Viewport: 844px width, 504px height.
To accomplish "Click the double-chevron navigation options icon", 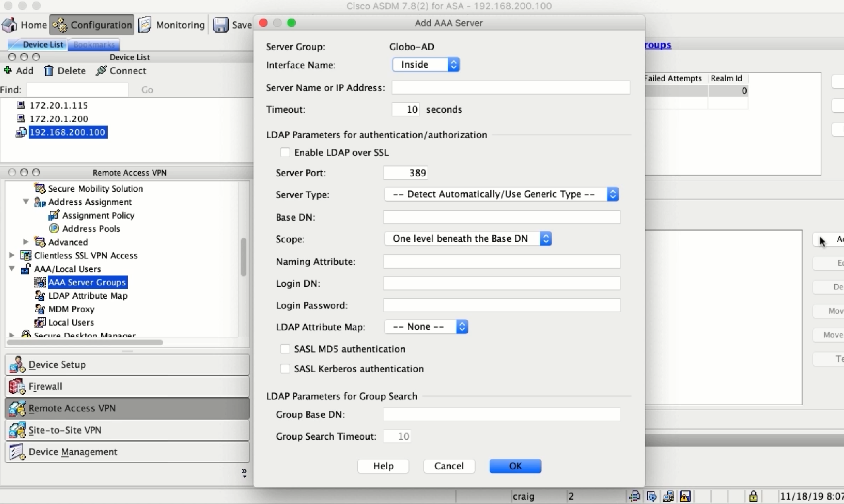I will coord(244,473).
